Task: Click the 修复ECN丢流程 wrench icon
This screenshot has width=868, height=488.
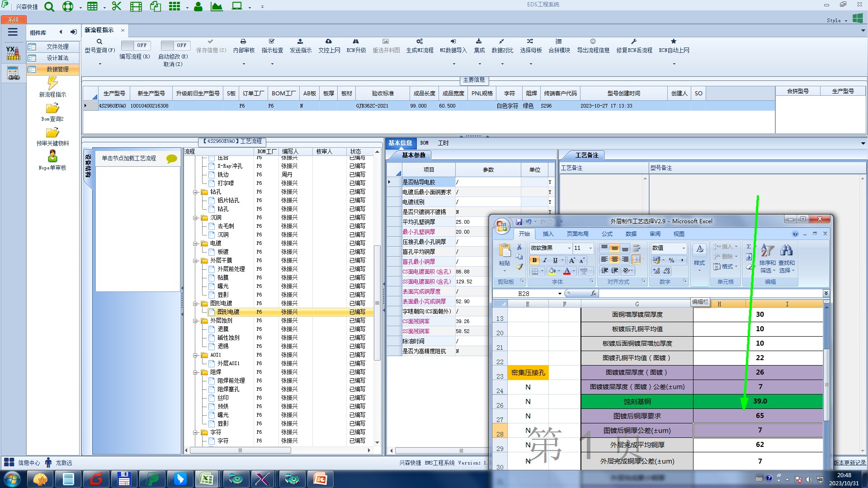Action: 634,42
